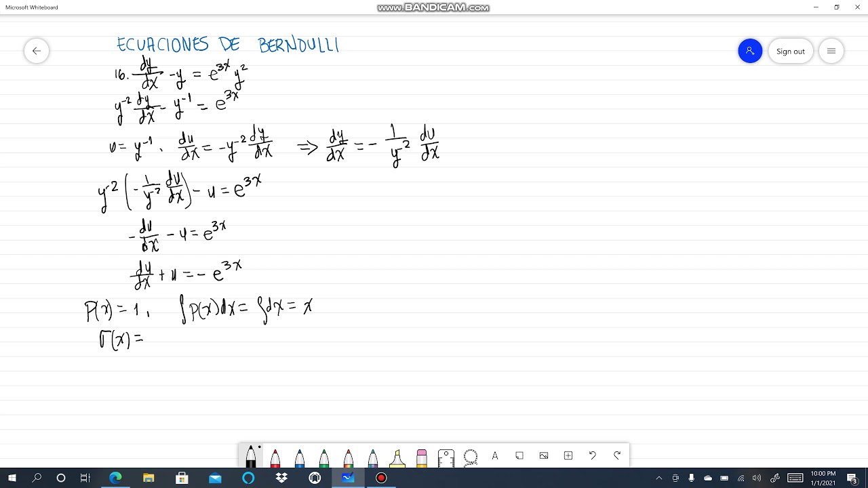The width and height of the screenshot is (868, 488).
Task: Open the microphone tray icon
Action: [x=692, y=478]
